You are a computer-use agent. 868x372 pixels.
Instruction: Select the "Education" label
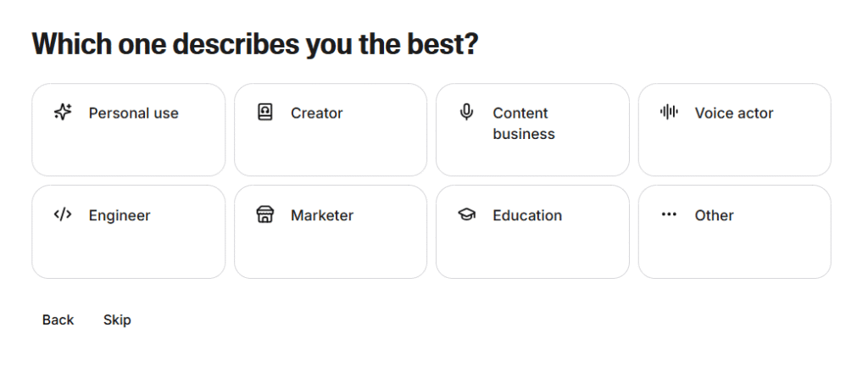pyautogui.click(x=527, y=215)
